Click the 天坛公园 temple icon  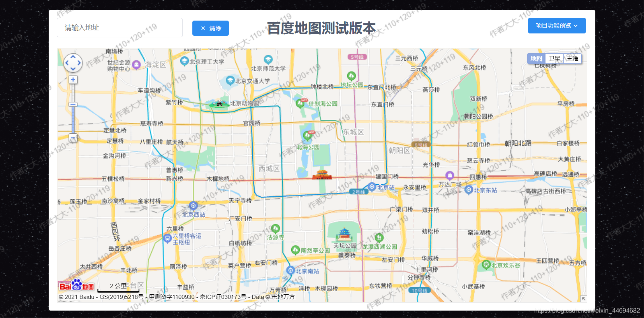click(x=344, y=234)
